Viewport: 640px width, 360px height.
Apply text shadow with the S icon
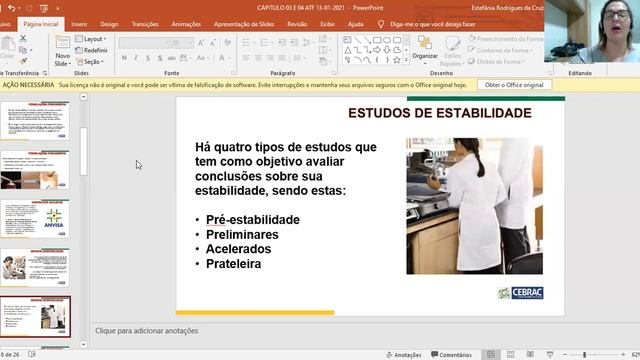coord(160,58)
